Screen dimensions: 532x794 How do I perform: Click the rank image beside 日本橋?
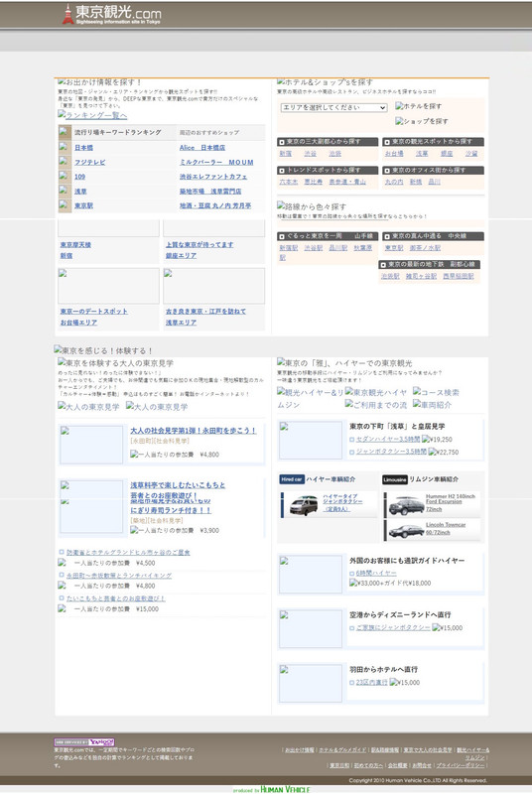click(x=64, y=147)
